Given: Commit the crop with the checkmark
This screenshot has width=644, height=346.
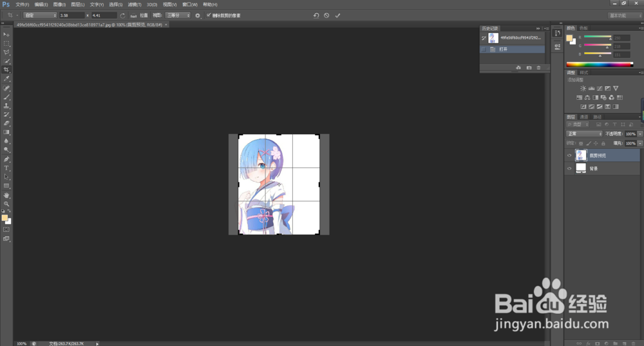Looking at the screenshot, I should pyautogui.click(x=337, y=15).
